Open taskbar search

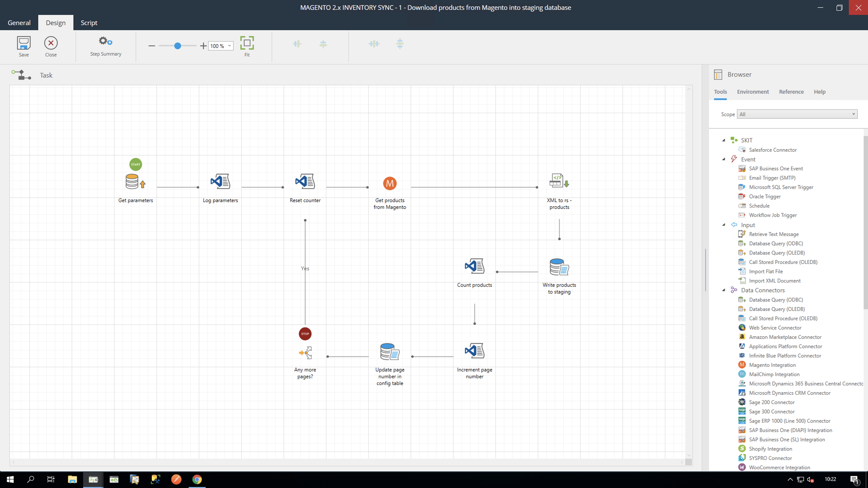coord(31,479)
